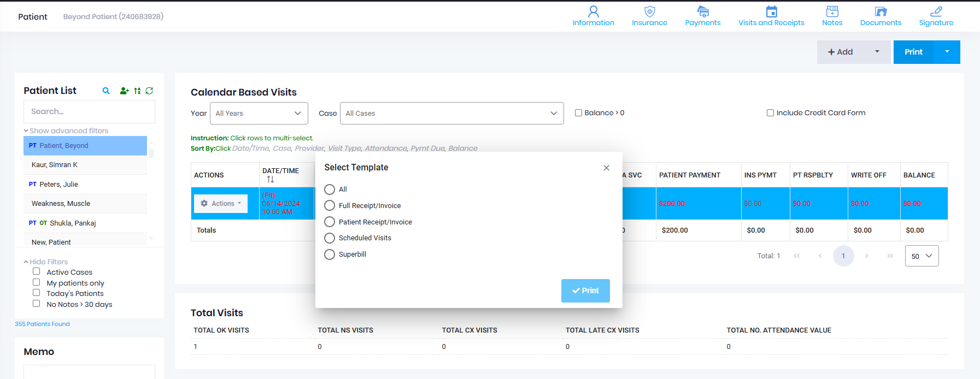Open the page size 50 dropdown
This screenshot has width=980, height=379.
tap(922, 256)
